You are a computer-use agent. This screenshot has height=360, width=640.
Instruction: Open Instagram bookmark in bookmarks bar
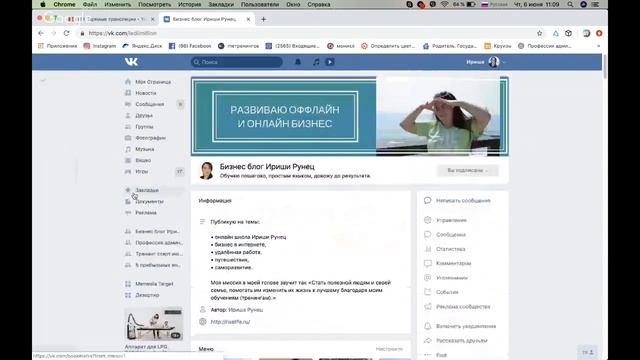pyautogui.click(x=100, y=46)
